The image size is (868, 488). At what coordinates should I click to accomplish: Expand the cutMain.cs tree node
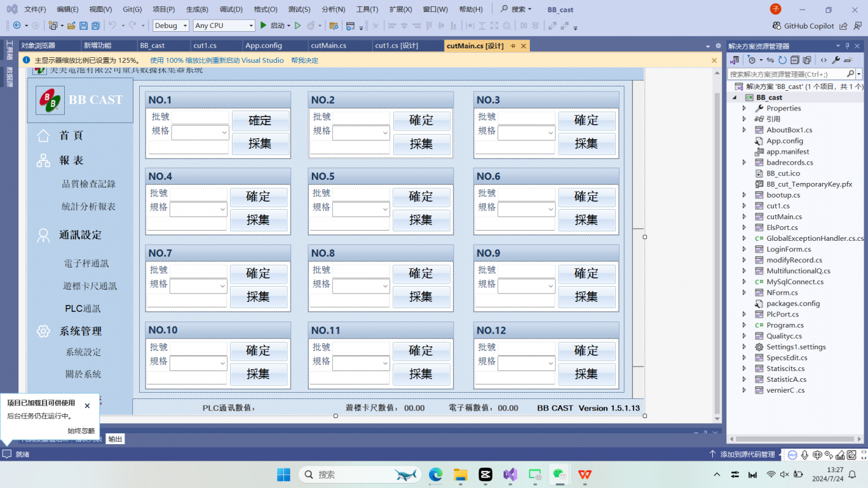(x=744, y=217)
